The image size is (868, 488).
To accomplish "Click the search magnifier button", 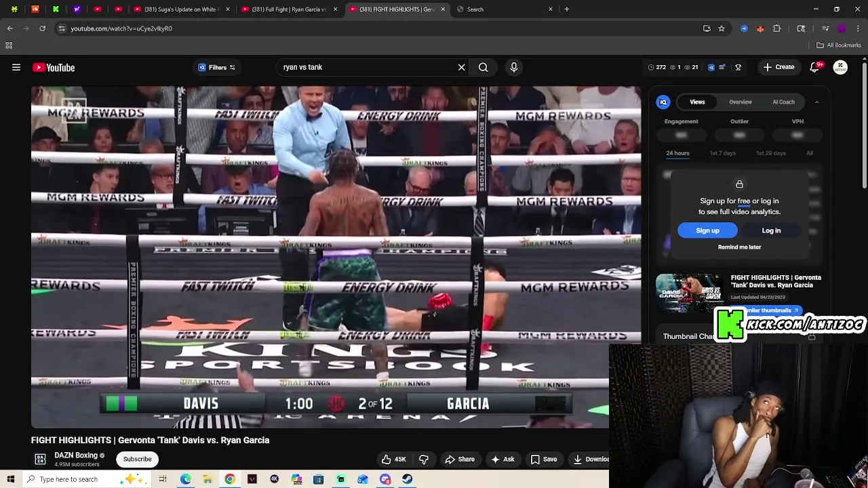I will (483, 67).
